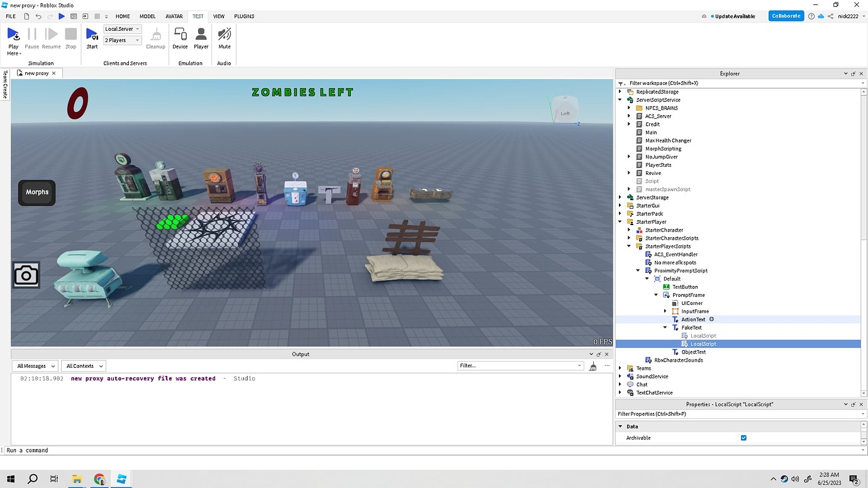The image size is (868, 488).
Task: Click the camera screenshot icon in viewport
Action: tap(26, 275)
